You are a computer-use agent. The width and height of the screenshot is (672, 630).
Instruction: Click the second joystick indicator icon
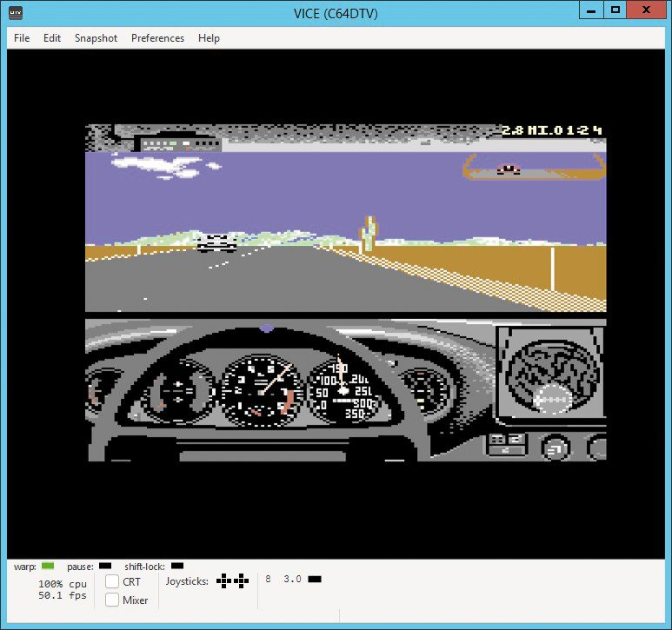click(x=241, y=580)
